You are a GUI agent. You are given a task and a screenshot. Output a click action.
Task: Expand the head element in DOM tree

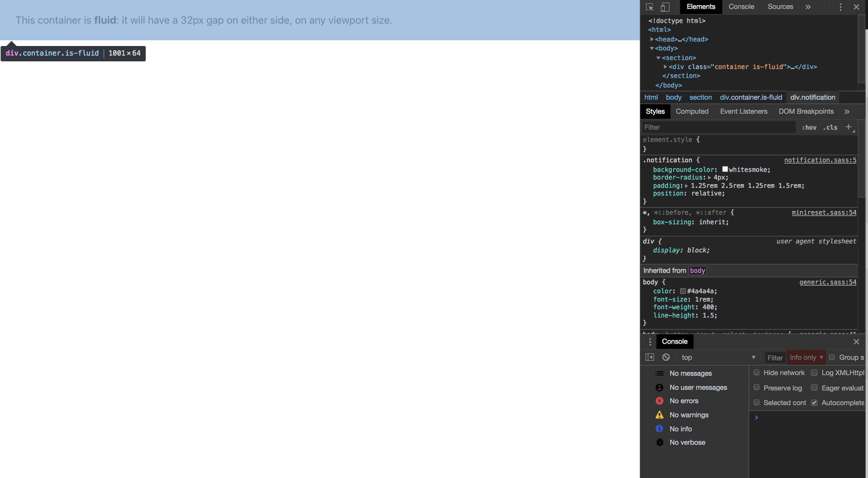pyautogui.click(x=652, y=39)
